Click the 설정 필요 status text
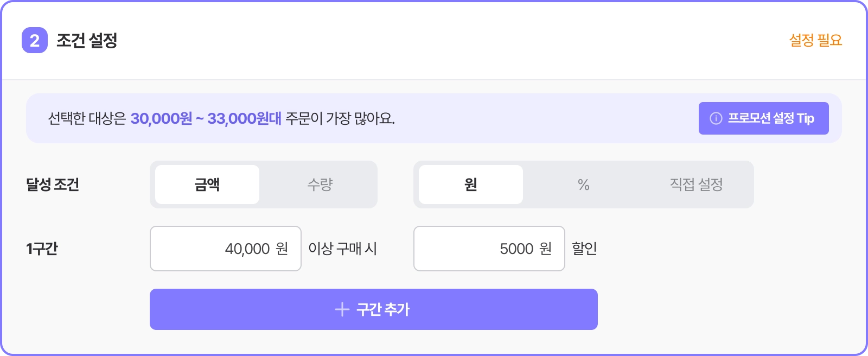The height and width of the screenshot is (356, 868). pos(815,40)
